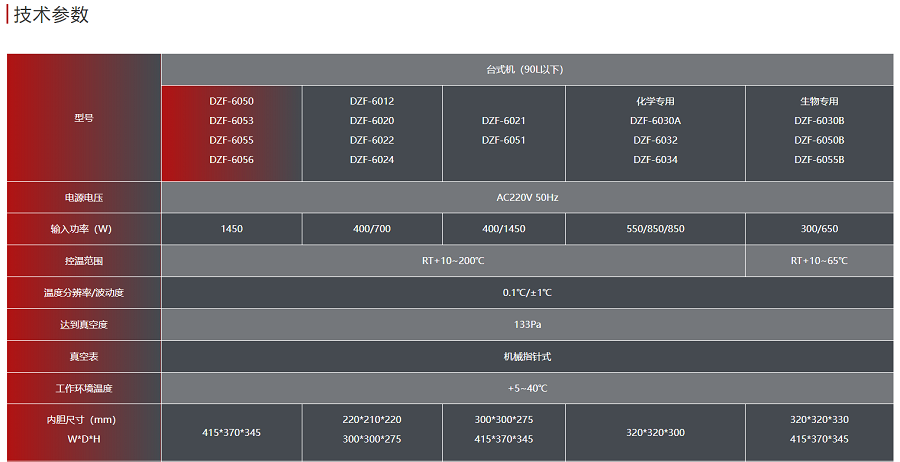Click the 技术参数 section heading
The height and width of the screenshot is (462, 900).
point(51,15)
